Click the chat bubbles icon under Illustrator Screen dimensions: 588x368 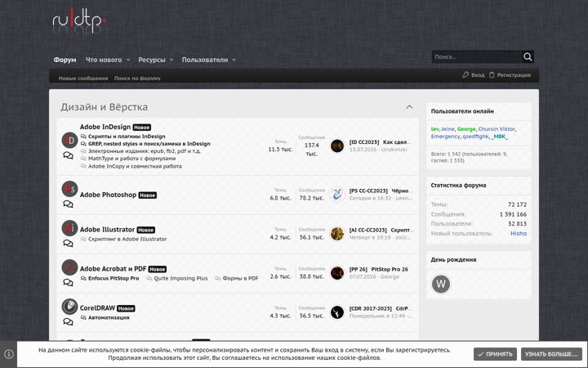[x=69, y=244]
